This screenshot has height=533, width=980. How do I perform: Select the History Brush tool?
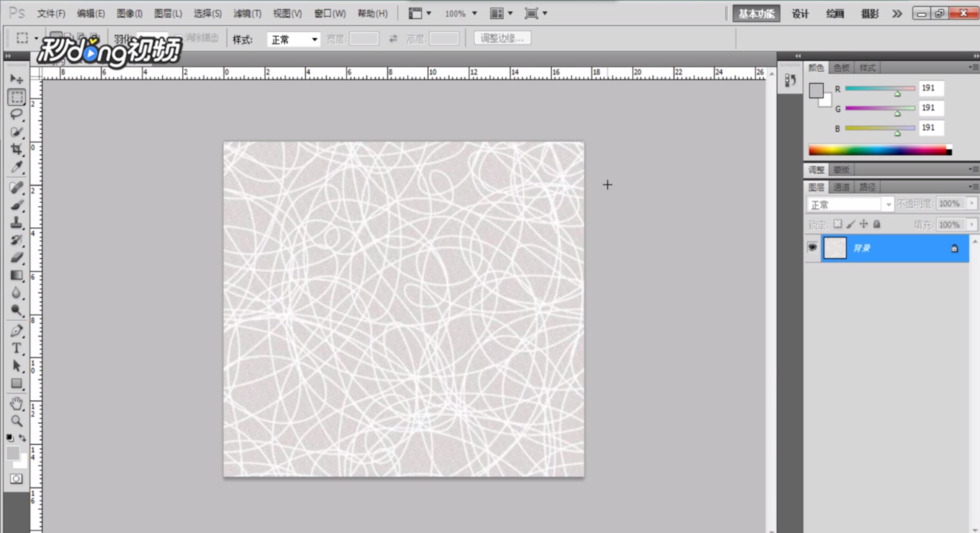tap(16, 240)
